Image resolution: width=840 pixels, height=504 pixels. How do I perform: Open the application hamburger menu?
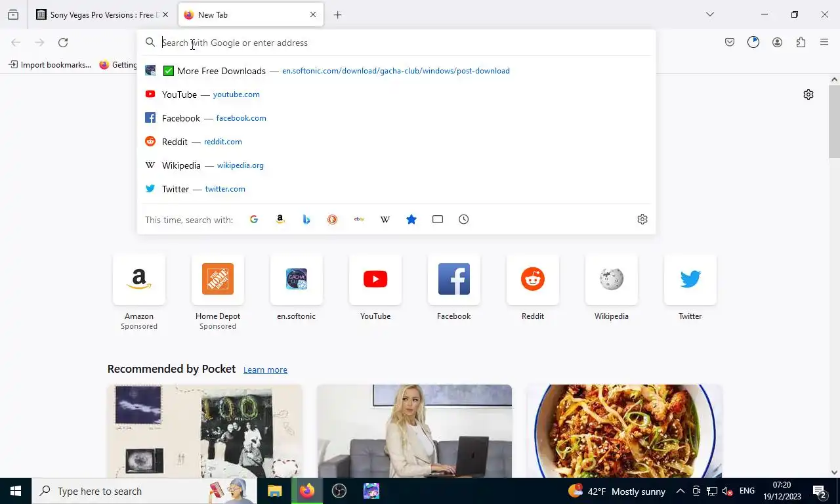click(x=824, y=43)
